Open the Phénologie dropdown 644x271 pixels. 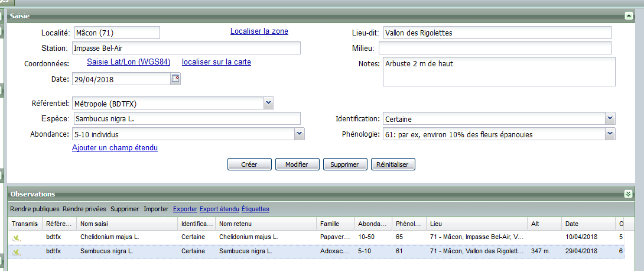coord(610,134)
